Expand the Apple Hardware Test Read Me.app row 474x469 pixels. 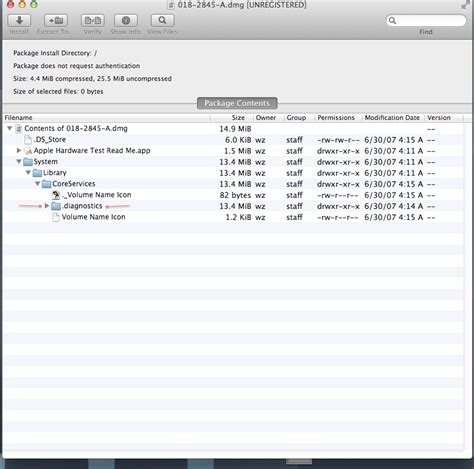tap(19, 151)
